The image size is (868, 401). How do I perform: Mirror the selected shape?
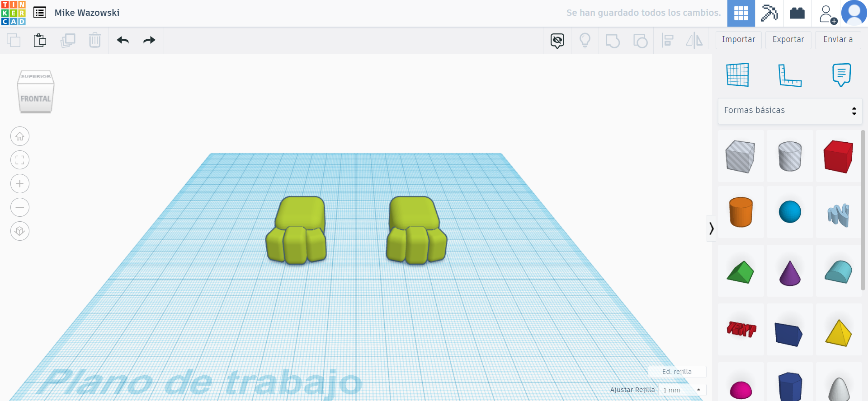click(x=694, y=41)
